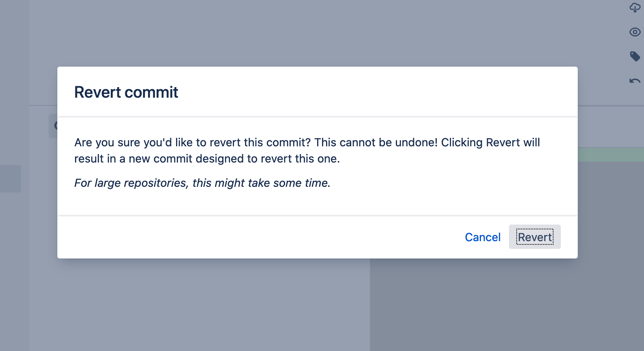
Task: Click the italic large repositories note
Action: point(202,183)
